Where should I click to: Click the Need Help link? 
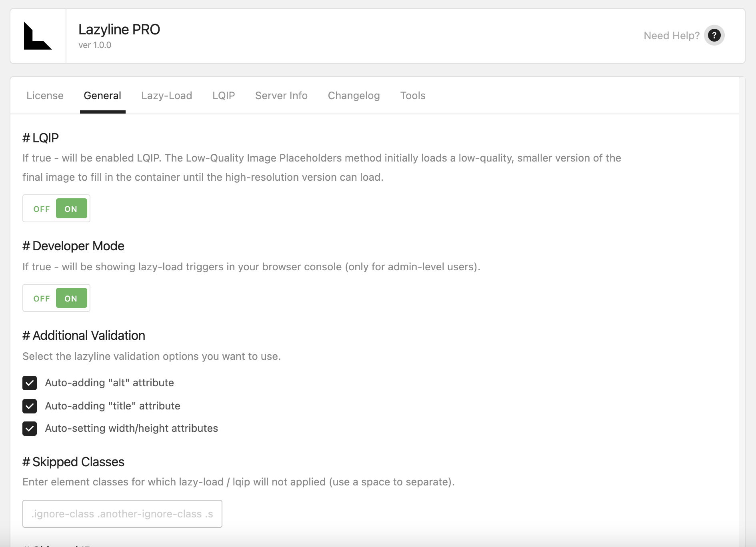[672, 35]
